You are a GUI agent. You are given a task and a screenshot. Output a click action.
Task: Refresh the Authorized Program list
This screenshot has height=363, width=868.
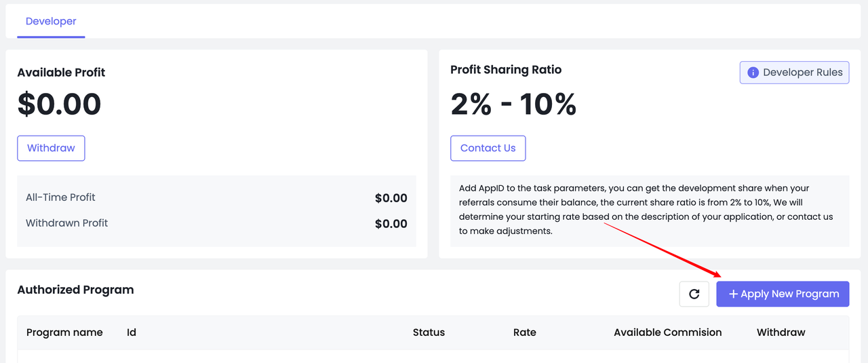click(x=694, y=294)
